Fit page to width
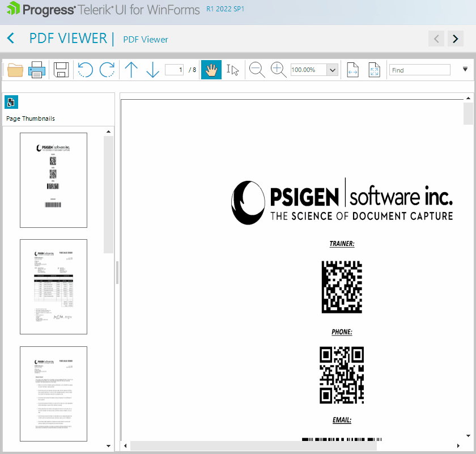The width and height of the screenshot is (476, 454). point(352,70)
